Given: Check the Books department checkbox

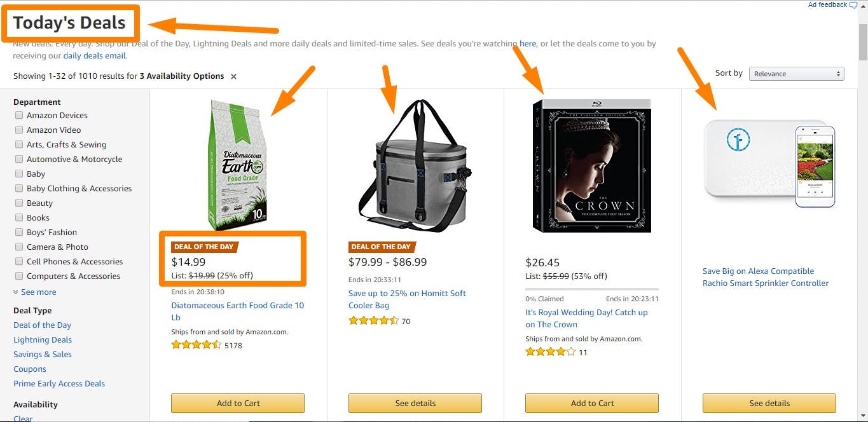Looking at the screenshot, I should [x=19, y=217].
